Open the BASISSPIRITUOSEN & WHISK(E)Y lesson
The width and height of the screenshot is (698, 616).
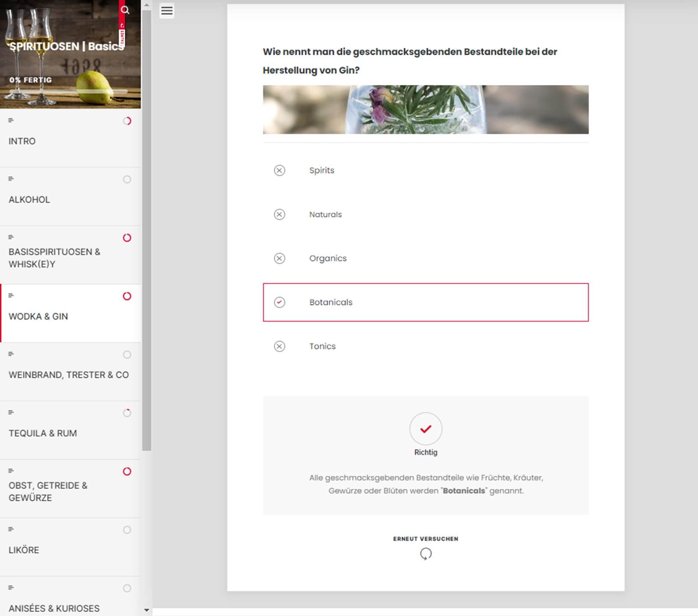tap(54, 258)
